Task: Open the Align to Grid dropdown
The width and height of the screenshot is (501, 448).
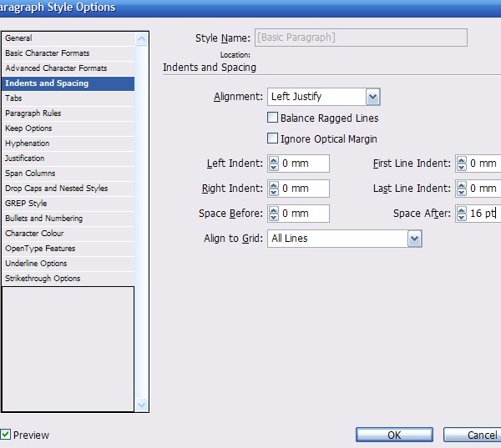Action: pos(414,239)
